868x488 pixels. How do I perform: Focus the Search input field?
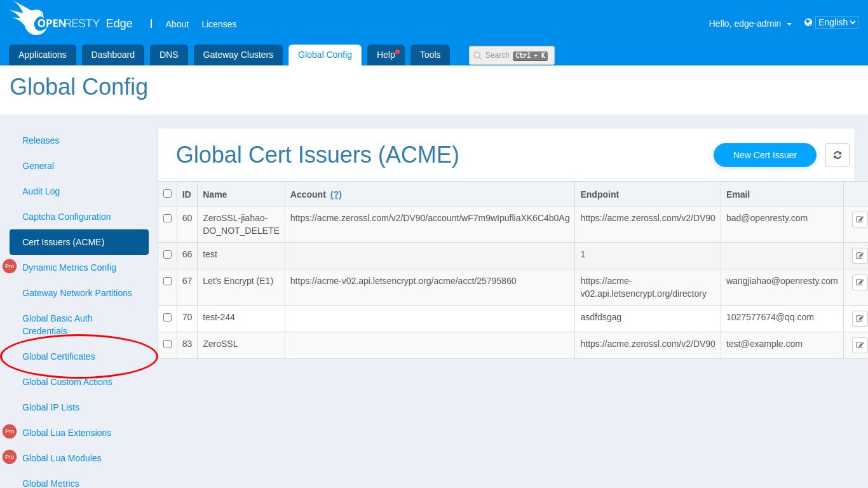[512, 55]
